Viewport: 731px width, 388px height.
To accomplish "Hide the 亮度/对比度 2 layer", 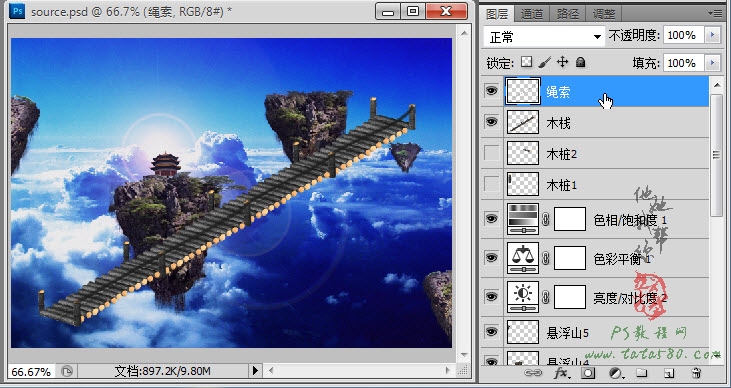I will tap(491, 297).
